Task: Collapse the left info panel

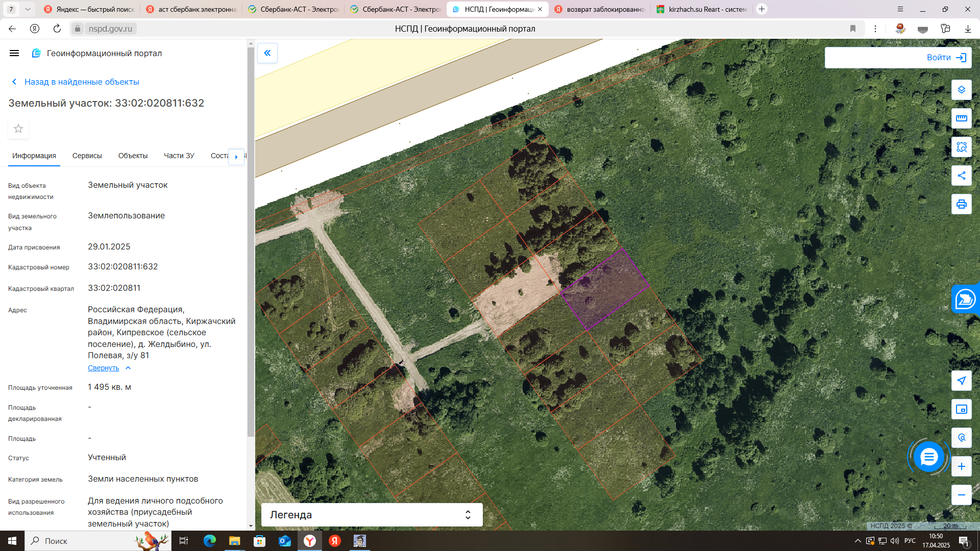Action: pos(267,53)
